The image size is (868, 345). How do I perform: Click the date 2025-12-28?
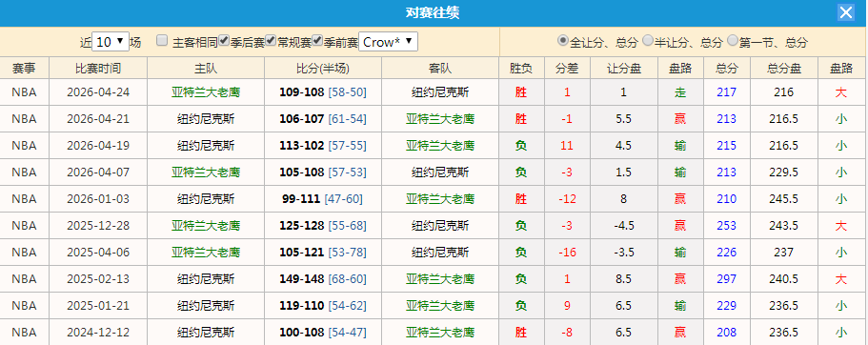tap(98, 225)
